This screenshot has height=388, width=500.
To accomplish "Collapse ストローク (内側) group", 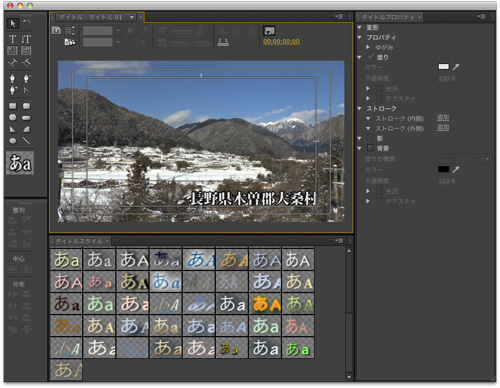I will (368, 118).
